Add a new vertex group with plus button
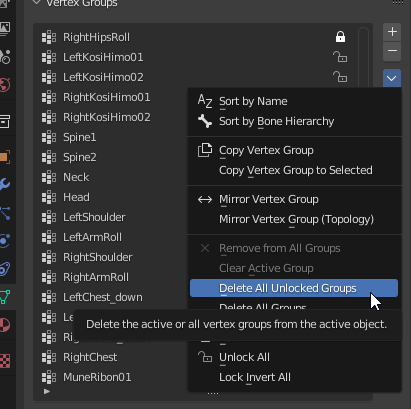This screenshot has width=411, height=409. 392,32
